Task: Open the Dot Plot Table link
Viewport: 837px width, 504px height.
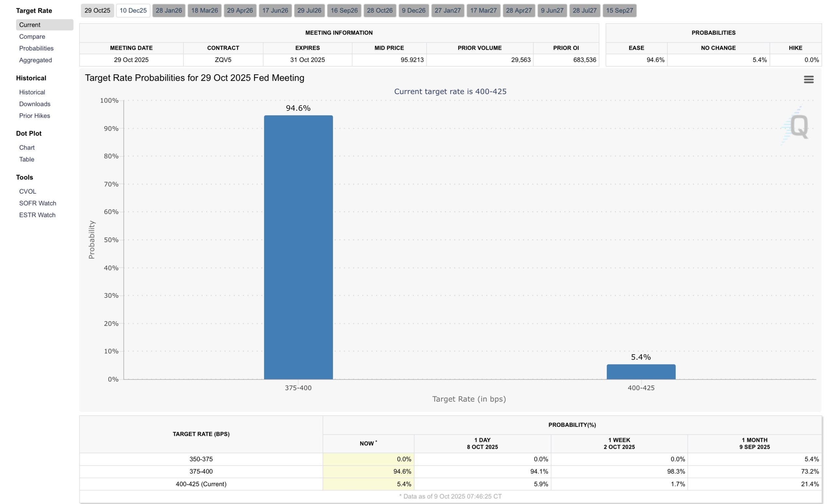Action: coord(26,159)
